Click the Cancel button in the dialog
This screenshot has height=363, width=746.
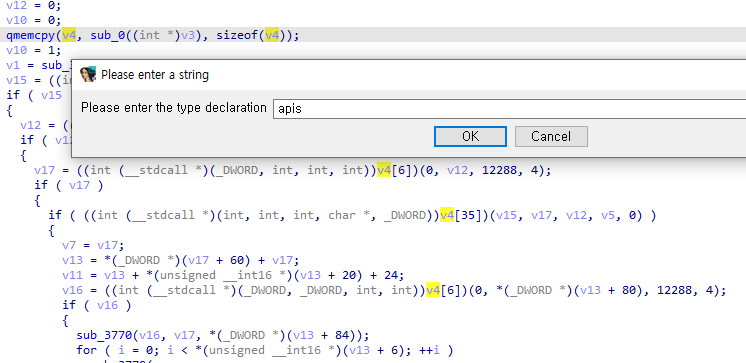[x=551, y=137]
